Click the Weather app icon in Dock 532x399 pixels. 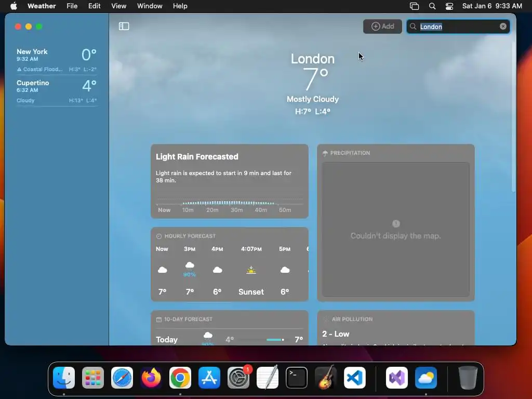[426, 378]
